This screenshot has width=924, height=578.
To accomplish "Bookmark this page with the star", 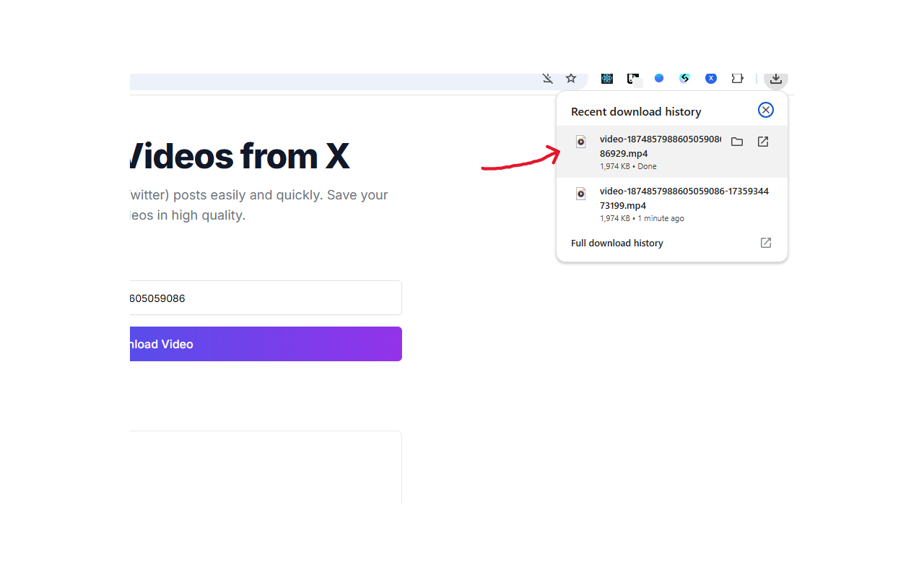I will click(x=571, y=78).
